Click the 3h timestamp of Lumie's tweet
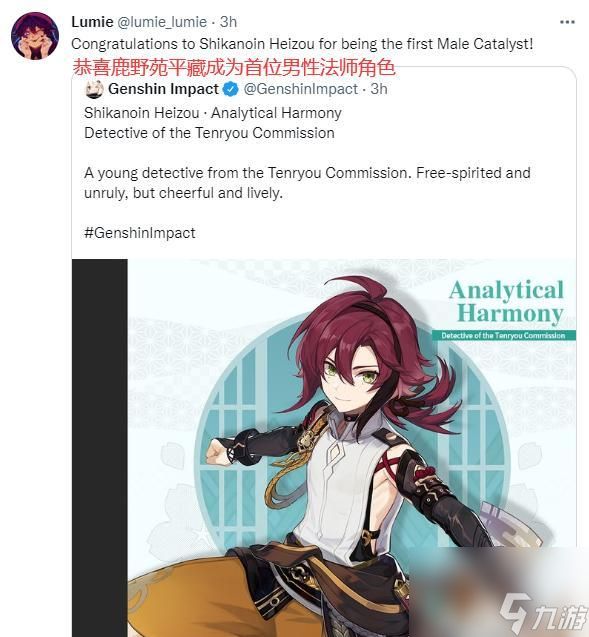The width and height of the screenshot is (589, 637). pos(228,22)
